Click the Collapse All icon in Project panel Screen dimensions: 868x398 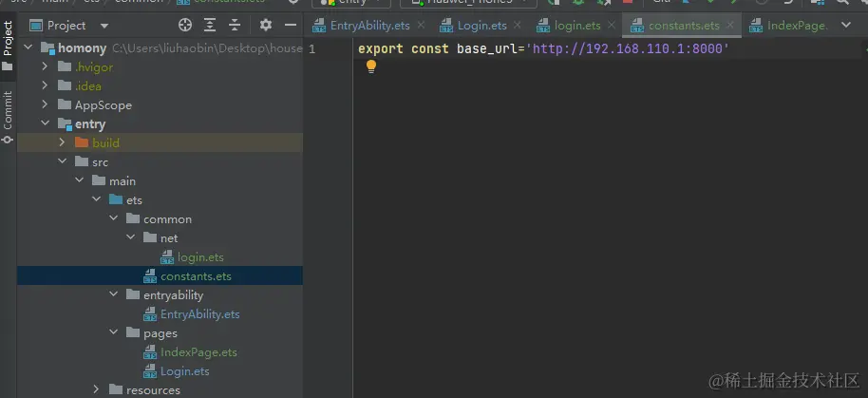click(235, 25)
